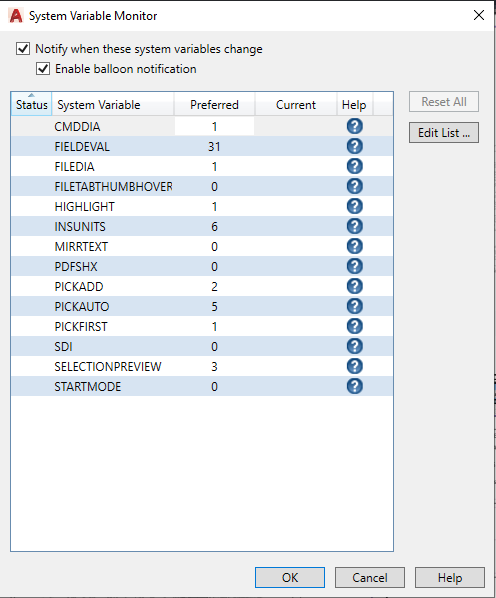Select the STARTMODE row
This screenshot has width=496, height=598.
tap(202, 386)
